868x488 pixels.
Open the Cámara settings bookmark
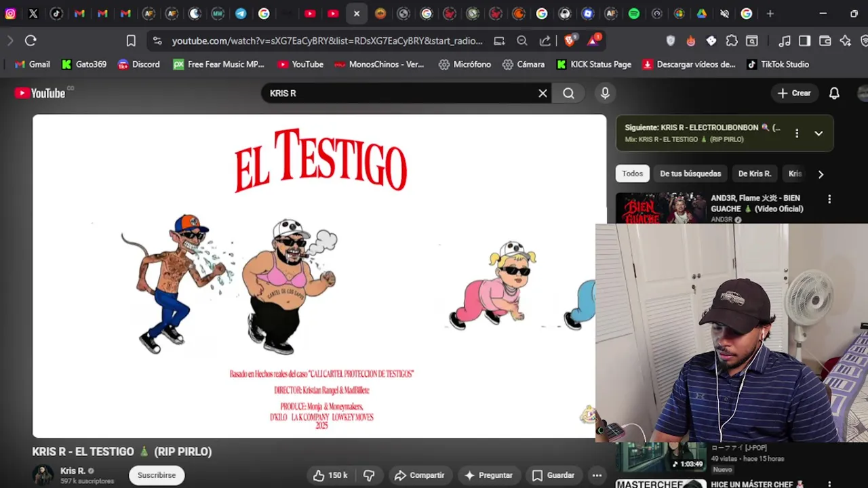click(524, 64)
